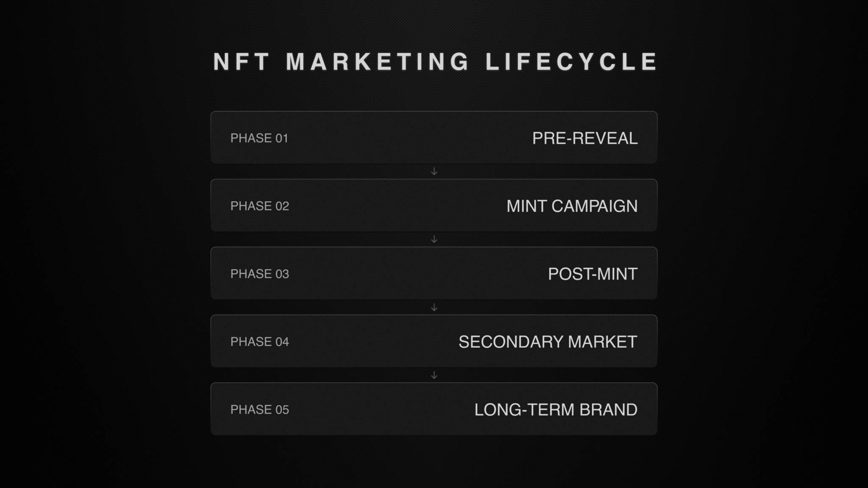Click the word LIFECYCLE in the heading
The height and width of the screenshot is (488, 868).
point(571,62)
